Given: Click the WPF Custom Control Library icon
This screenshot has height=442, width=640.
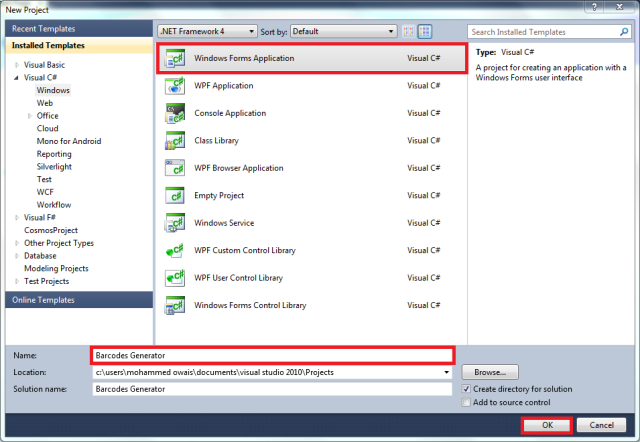Looking at the screenshot, I should point(175,250).
